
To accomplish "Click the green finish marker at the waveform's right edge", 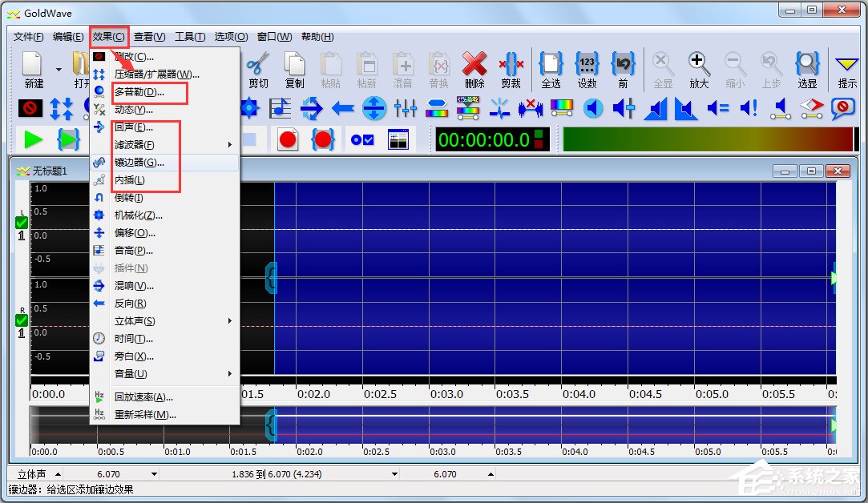I will pos(834,278).
